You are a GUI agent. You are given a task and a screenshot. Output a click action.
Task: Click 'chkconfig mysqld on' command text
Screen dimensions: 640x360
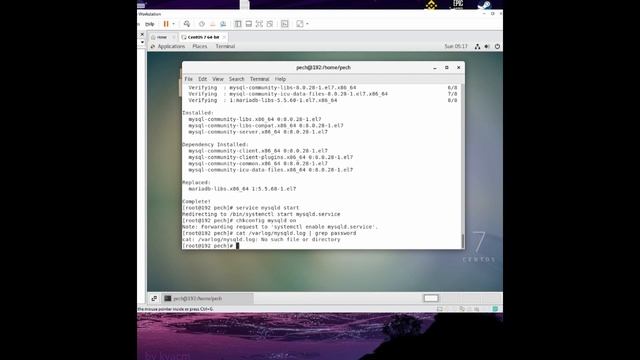click(x=266, y=220)
